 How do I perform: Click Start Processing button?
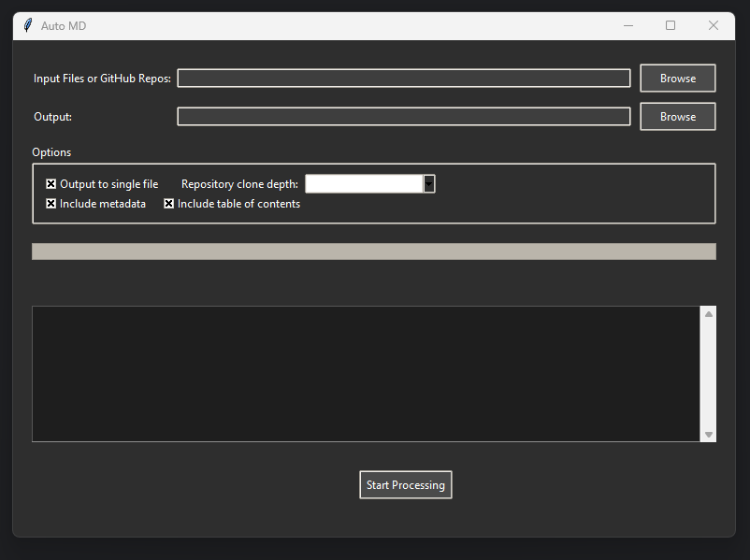(x=406, y=485)
